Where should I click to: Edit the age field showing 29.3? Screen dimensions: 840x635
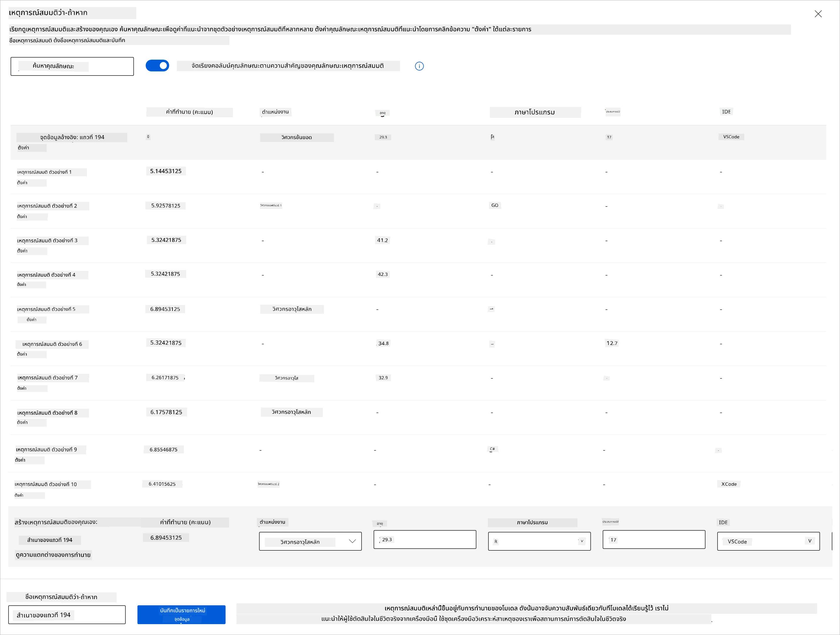pyautogui.click(x=425, y=540)
